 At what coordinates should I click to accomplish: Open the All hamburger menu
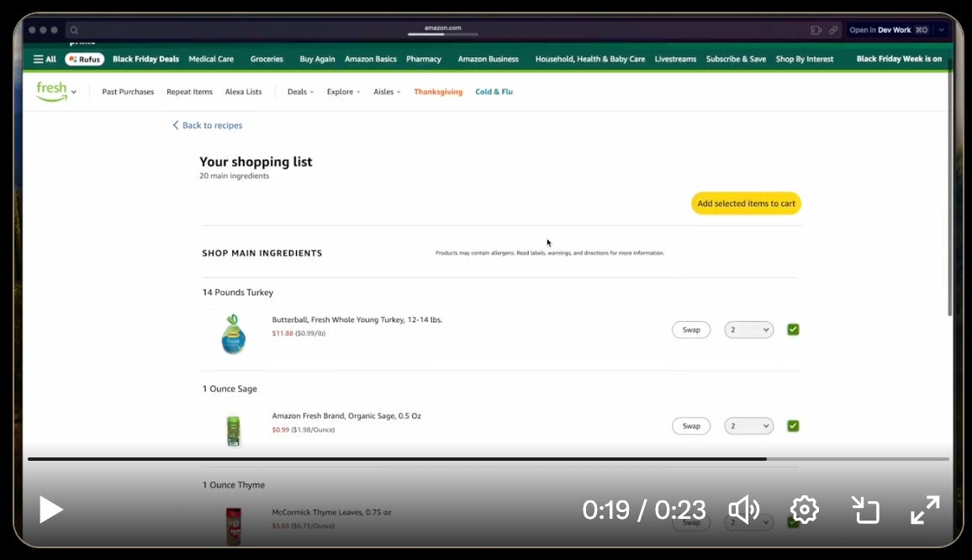pyautogui.click(x=44, y=59)
